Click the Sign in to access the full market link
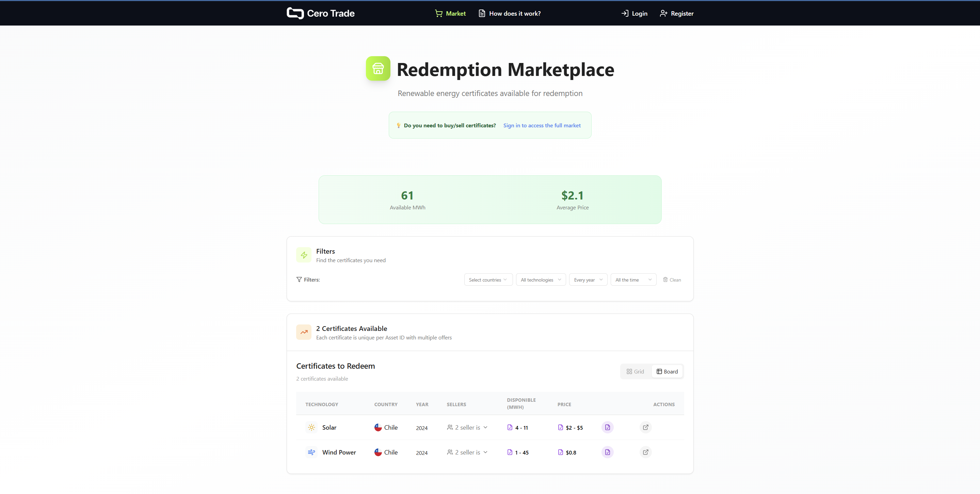 tap(542, 125)
